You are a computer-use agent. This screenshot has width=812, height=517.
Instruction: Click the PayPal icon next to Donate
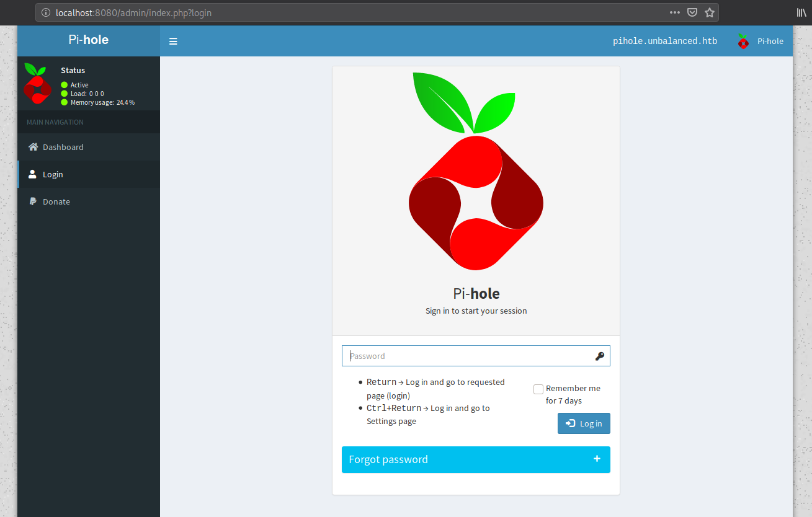[x=33, y=201]
